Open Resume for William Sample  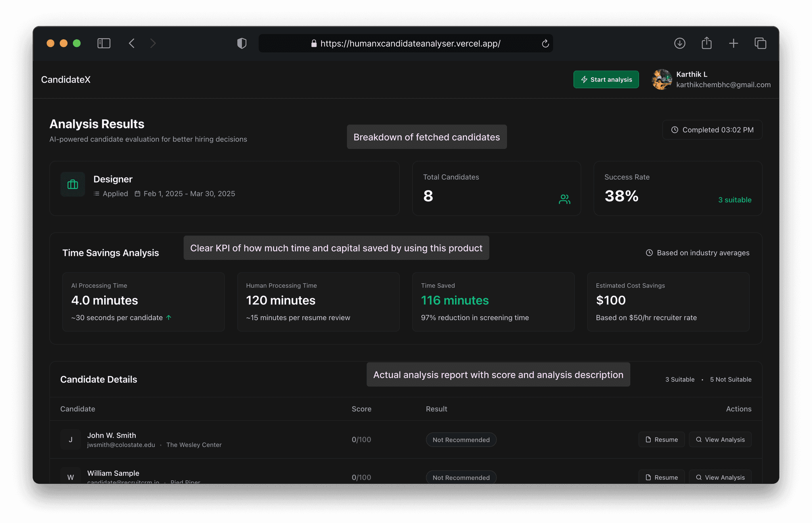click(x=661, y=477)
